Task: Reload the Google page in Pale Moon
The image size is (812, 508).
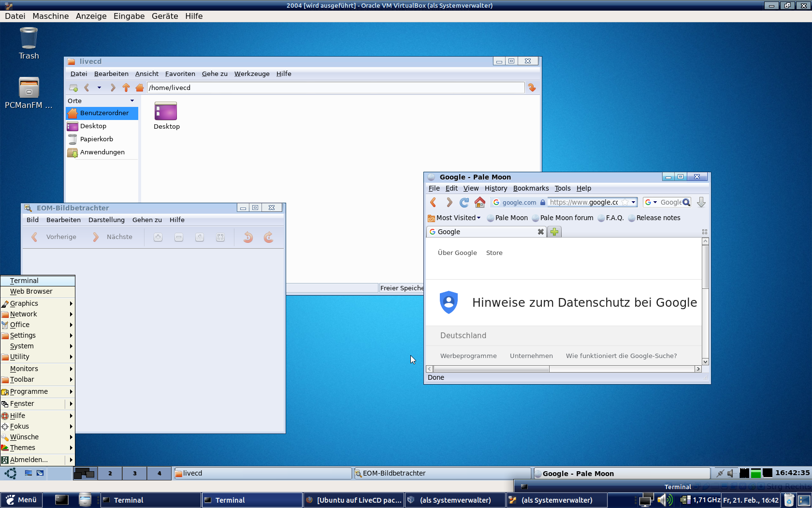Action: 464,202
